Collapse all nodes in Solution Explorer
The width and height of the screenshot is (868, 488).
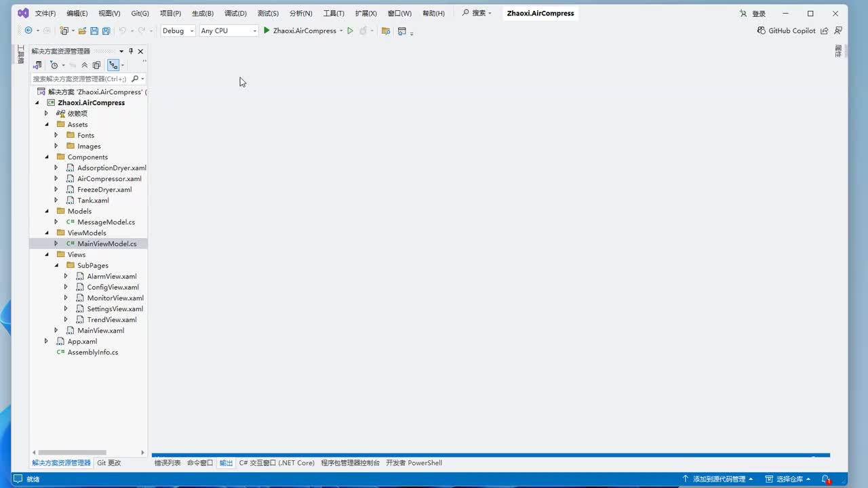pyautogui.click(x=85, y=65)
